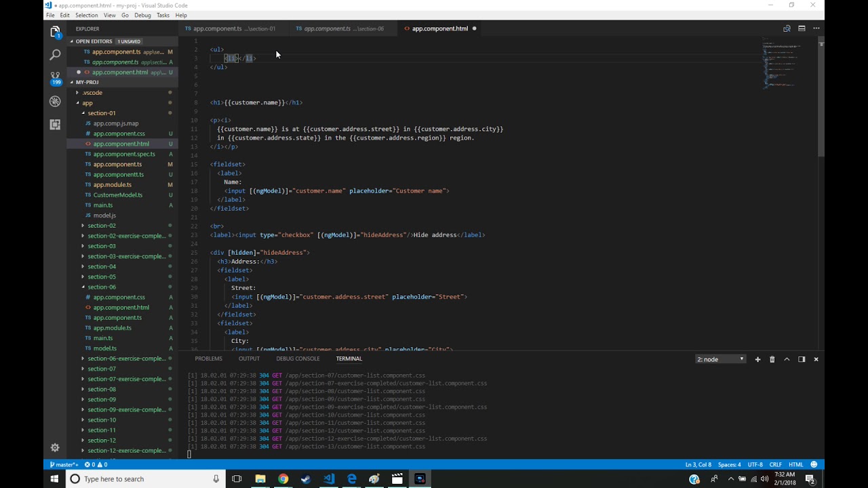Change line endings via 'CRLF'
The height and width of the screenshot is (488, 868).
776,465
